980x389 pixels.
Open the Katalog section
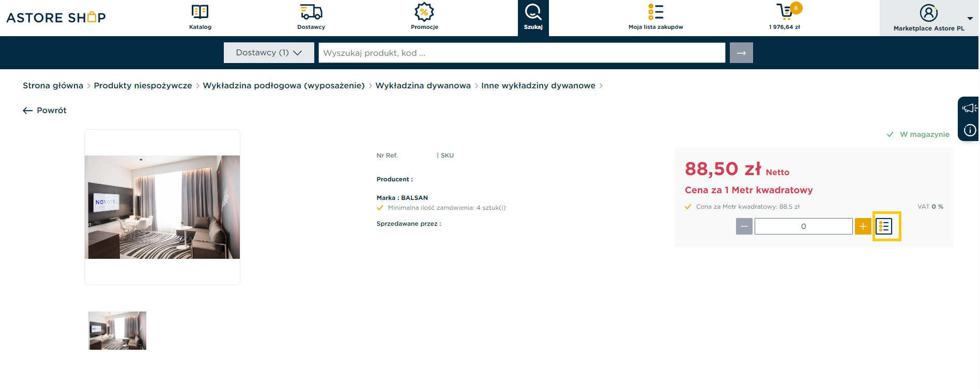[x=200, y=17]
